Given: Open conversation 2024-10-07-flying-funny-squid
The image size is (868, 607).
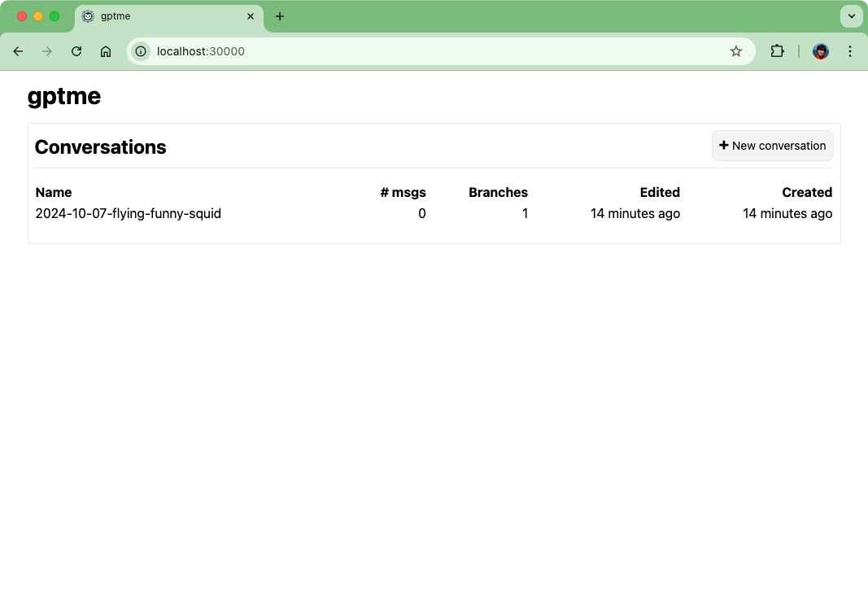Looking at the screenshot, I should pyautogui.click(x=128, y=213).
